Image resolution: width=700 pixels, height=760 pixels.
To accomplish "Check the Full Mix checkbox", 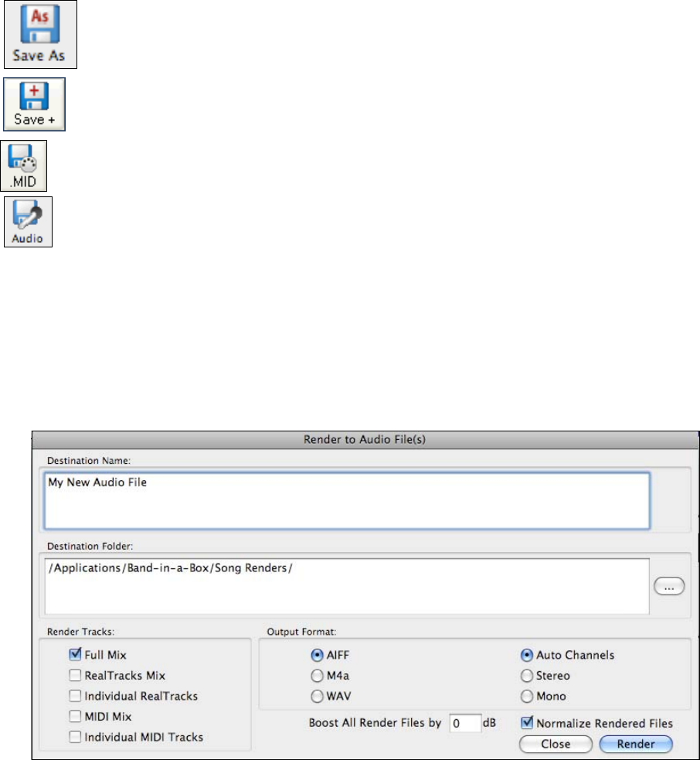I will (75, 654).
